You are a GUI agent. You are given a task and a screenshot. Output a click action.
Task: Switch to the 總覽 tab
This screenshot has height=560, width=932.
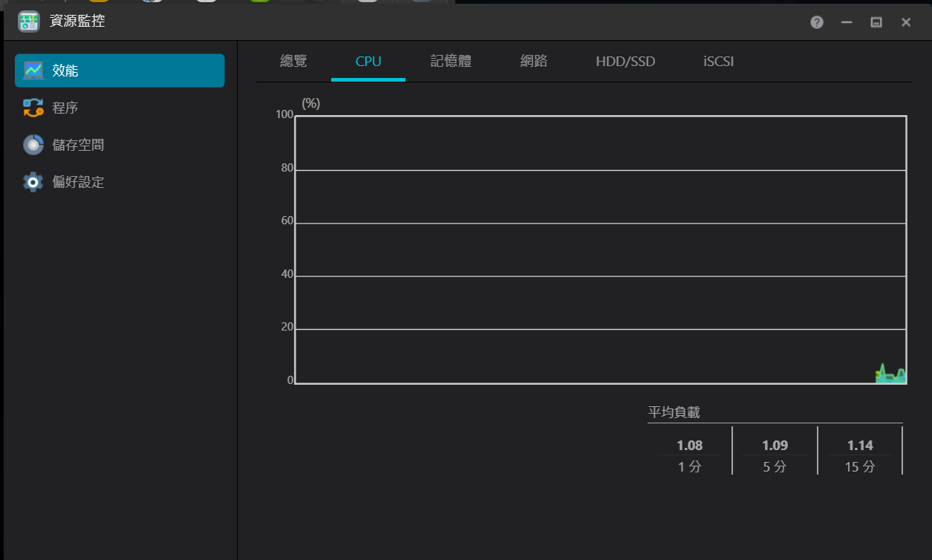tap(293, 62)
